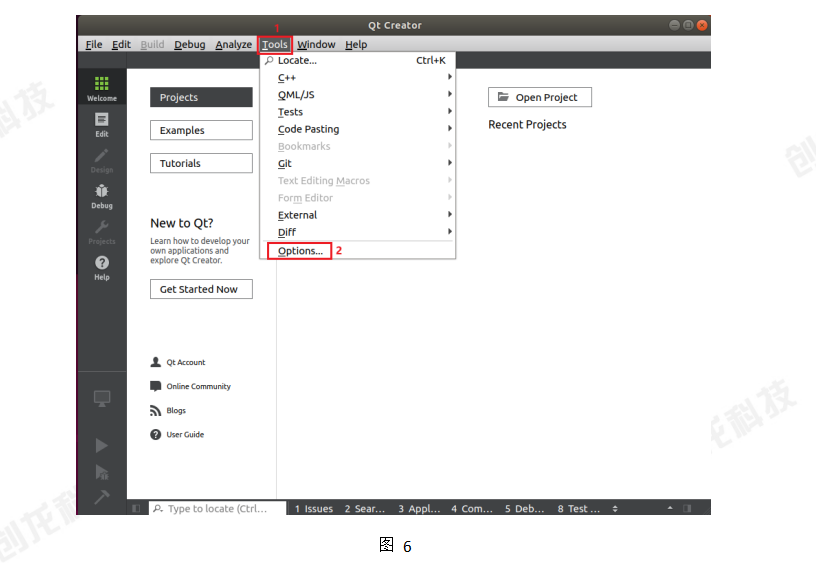
Task: Show the 2 Search Results pane
Action: pyautogui.click(x=365, y=508)
